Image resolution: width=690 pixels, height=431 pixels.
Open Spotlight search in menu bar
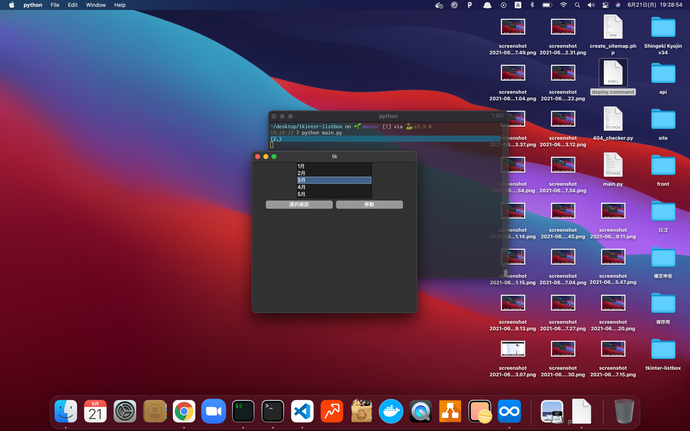[577, 5]
